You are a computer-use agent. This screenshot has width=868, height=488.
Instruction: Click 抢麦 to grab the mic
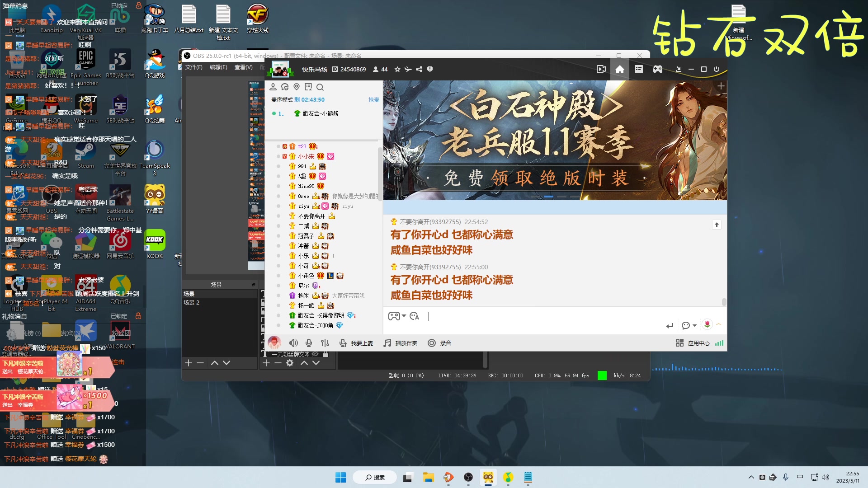click(x=374, y=100)
